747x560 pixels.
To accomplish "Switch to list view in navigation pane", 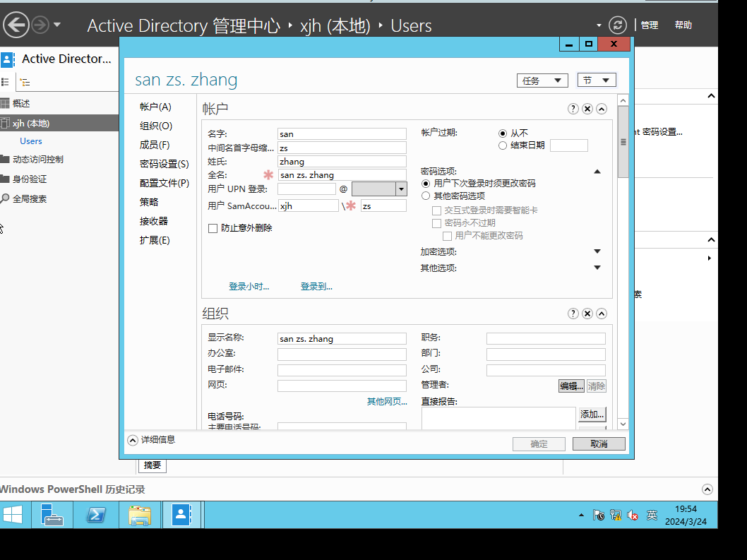I will 5,82.
